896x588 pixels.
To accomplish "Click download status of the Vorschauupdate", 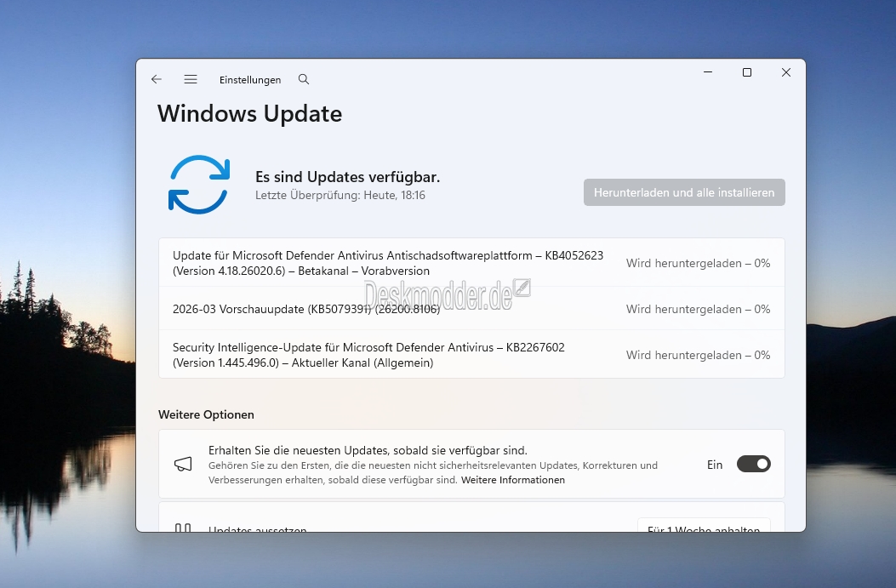I will tap(698, 309).
